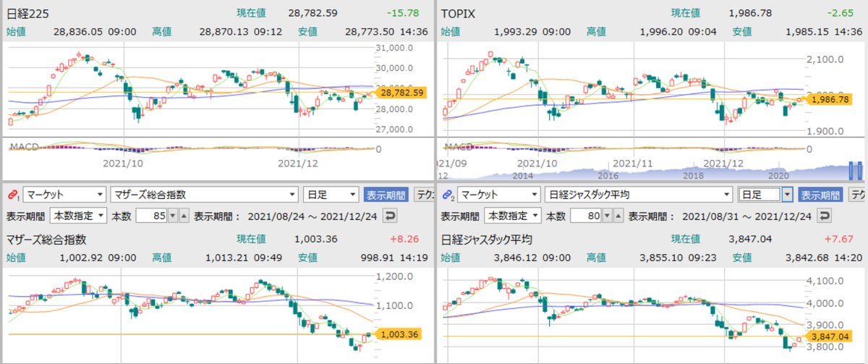Click the ジャスダック low price 3,842.68
Viewport: 868px width, 364px height.
(808, 257)
